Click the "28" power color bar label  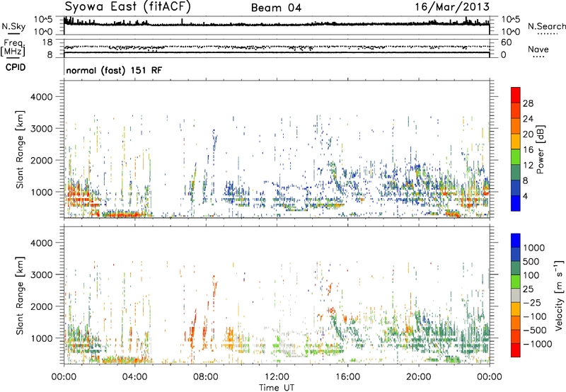[528, 103]
